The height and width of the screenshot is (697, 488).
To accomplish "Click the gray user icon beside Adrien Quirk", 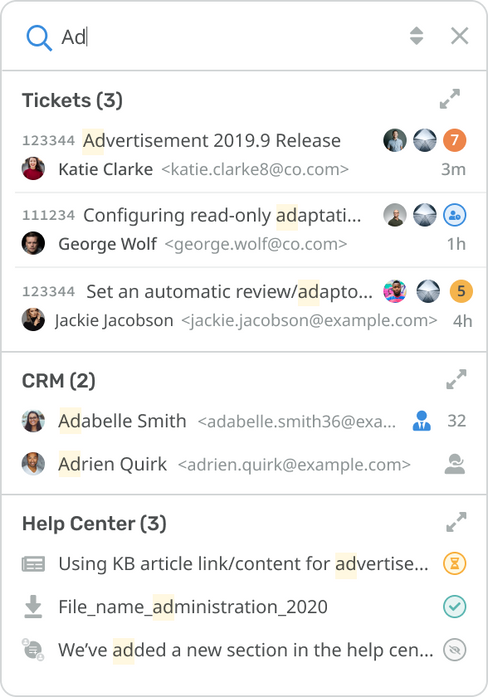I will pyautogui.click(x=455, y=464).
